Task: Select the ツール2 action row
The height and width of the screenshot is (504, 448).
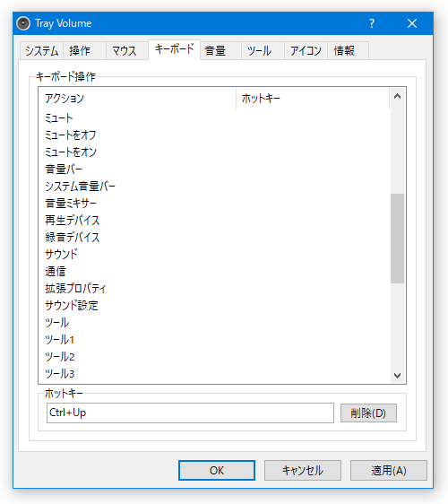Action: [x=214, y=357]
